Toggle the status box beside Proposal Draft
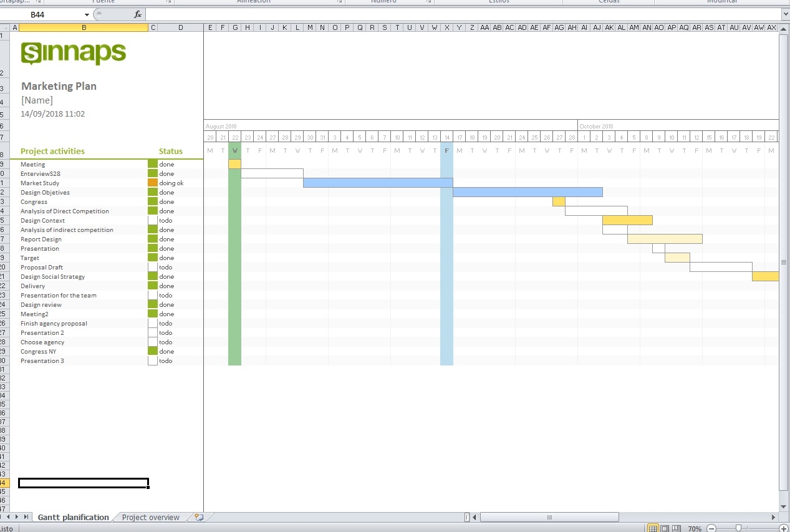790x532 pixels. pos(152,267)
